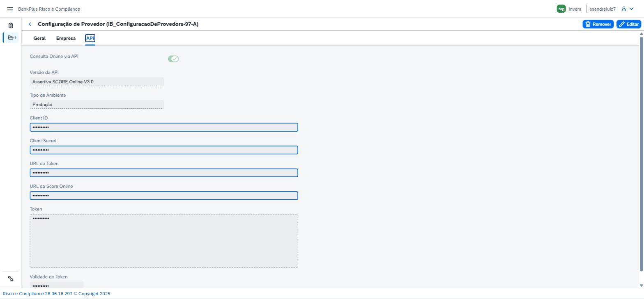This screenshot has height=299, width=644.
Task: Open the hamburger navigation menu
Action: click(10, 9)
